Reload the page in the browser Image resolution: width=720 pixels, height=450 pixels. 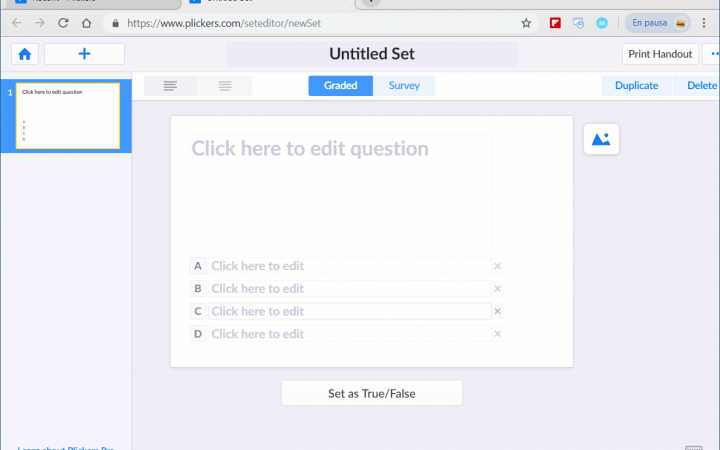coord(63,23)
